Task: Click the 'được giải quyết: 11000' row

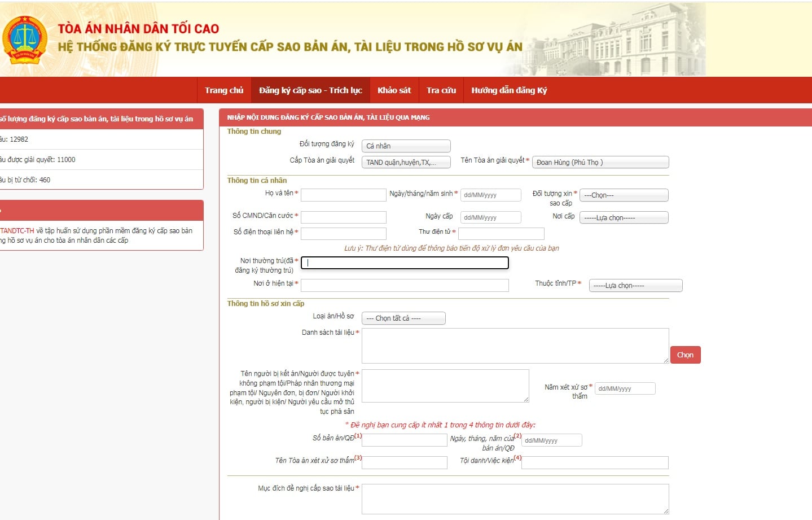Action: [102, 160]
